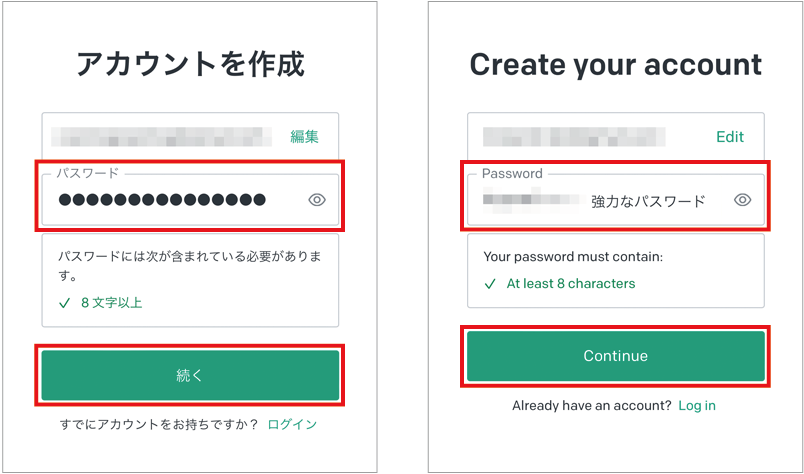Screen dimensions: 804x474
Task: Focus the パスワード input with hidden dots
Action: pos(190,200)
